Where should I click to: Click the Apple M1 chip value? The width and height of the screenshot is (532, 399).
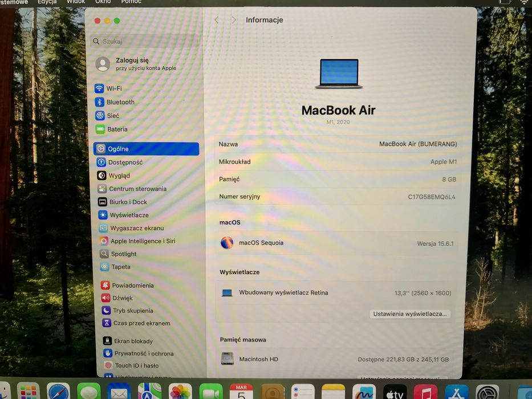pos(444,162)
